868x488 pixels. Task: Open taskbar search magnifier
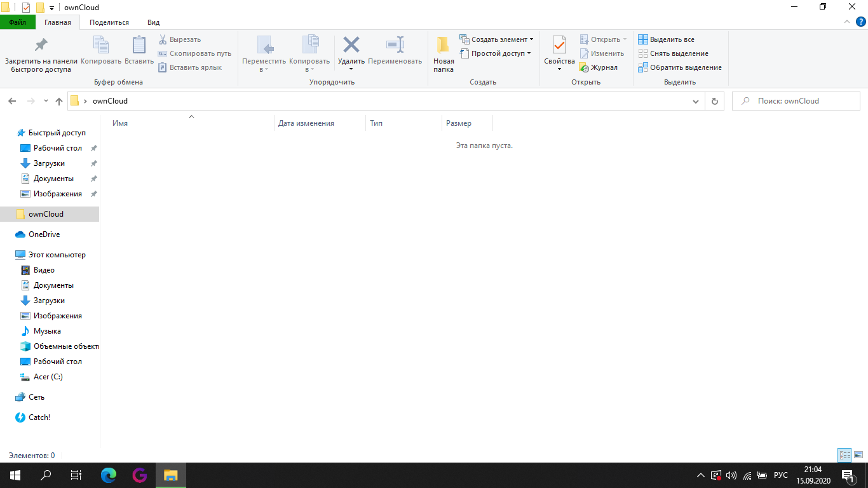click(x=46, y=475)
